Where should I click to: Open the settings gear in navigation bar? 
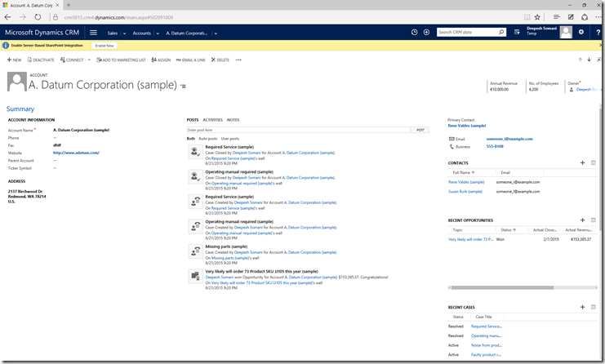[x=581, y=33]
